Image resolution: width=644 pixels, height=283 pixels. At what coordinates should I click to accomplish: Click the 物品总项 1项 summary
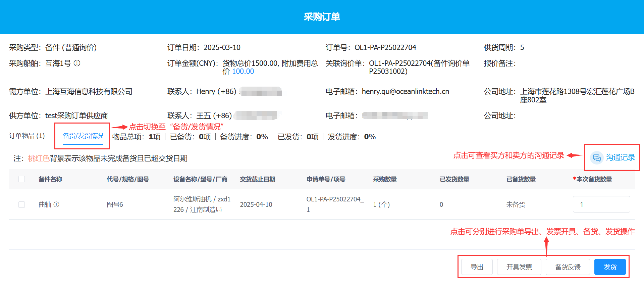[137, 137]
